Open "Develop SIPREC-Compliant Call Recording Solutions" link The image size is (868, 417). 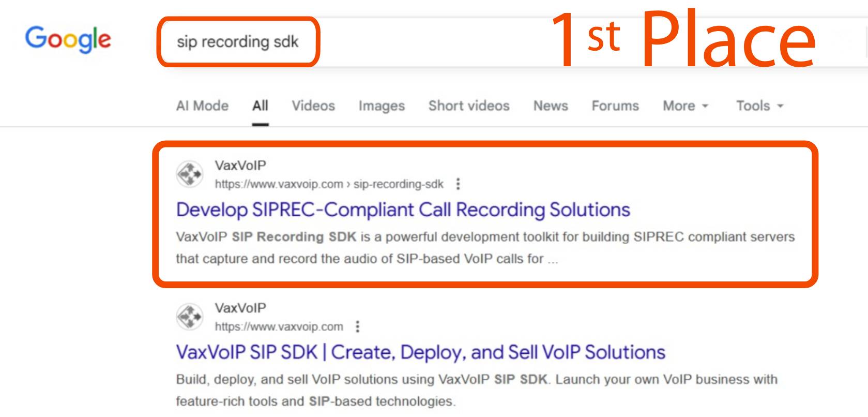[403, 210]
